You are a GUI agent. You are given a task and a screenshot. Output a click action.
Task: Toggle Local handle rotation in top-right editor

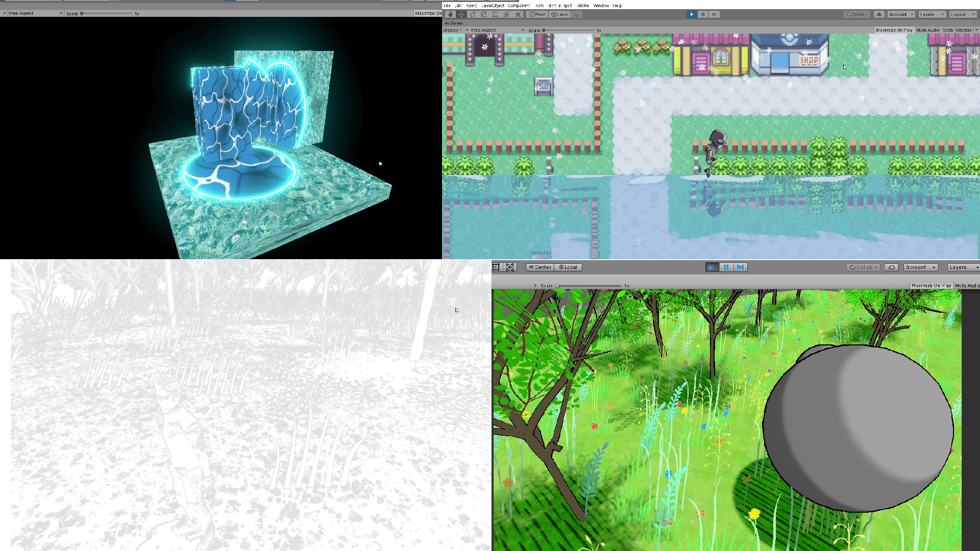click(560, 14)
